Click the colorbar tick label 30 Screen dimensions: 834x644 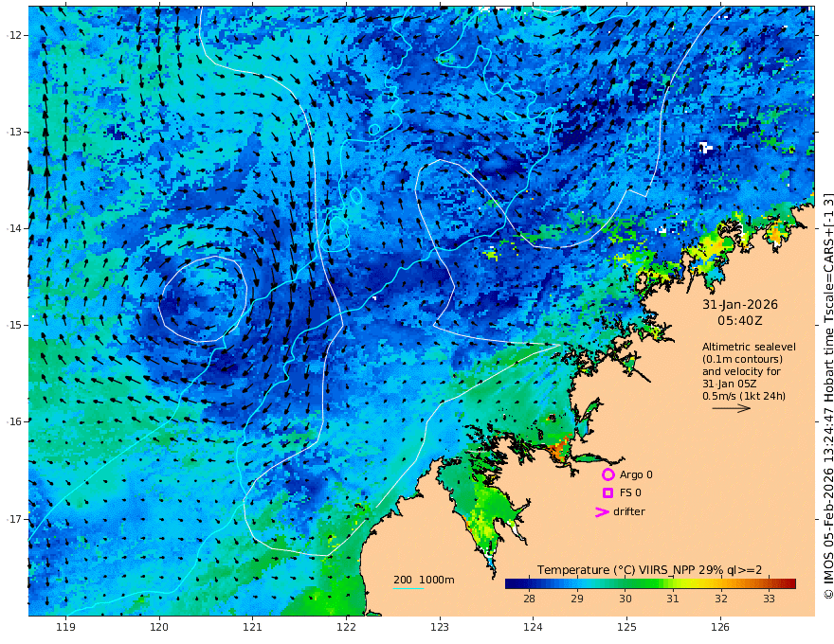tap(625, 599)
